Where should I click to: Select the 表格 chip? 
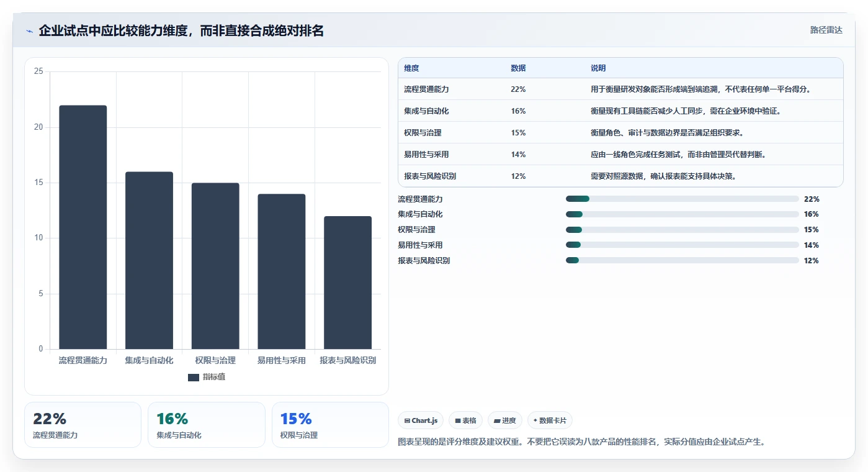point(465,420)
